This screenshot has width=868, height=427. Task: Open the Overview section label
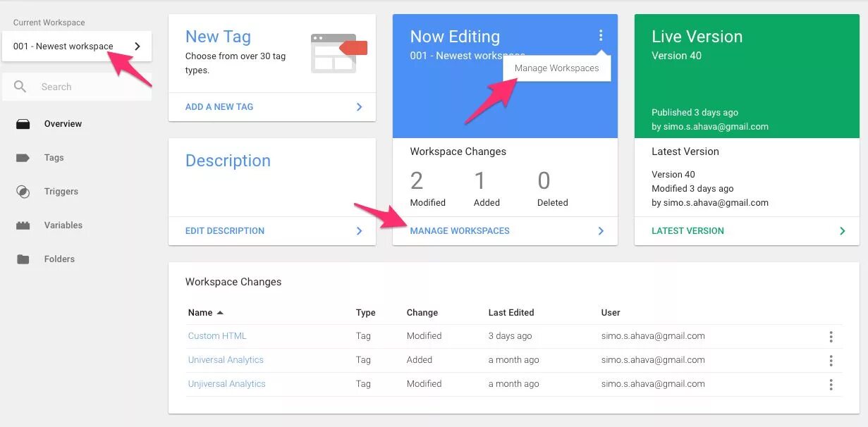[x=63, y=124]
